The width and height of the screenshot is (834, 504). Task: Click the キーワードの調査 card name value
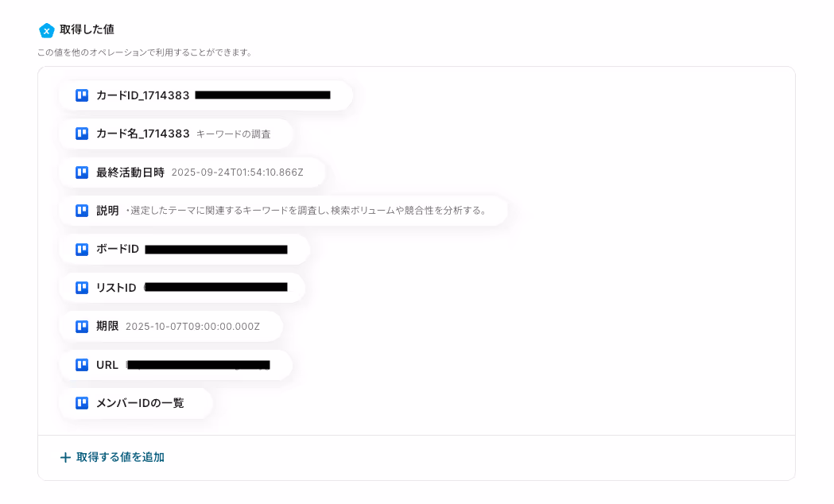[234, 134]
